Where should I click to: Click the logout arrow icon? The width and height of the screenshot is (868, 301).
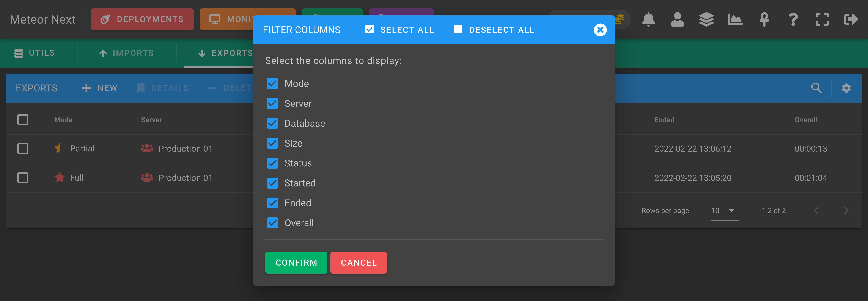(851, 20)
